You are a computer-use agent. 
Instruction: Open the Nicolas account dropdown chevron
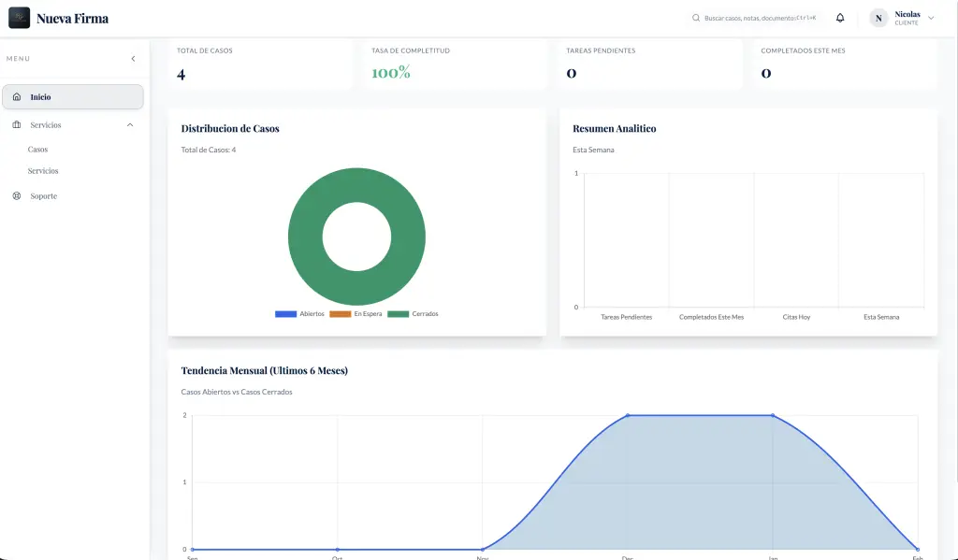pyautogui.click(x=931, y=18)
